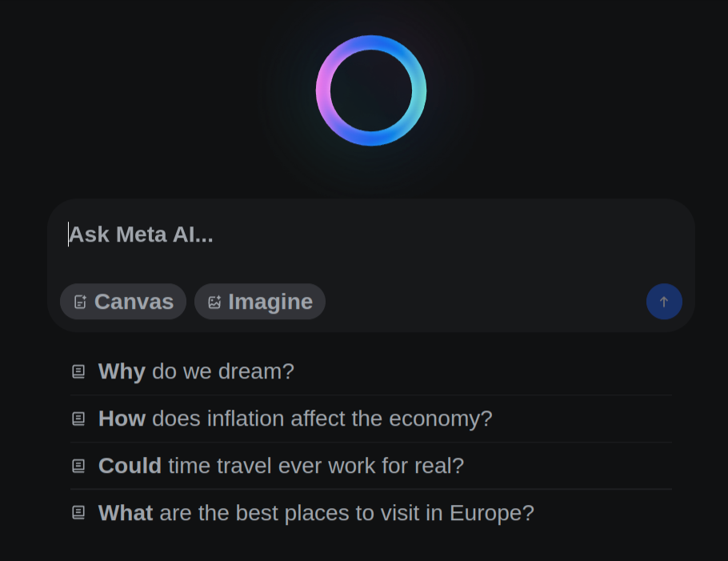Click the blinking text cursor in the prompt

(69, 234)
